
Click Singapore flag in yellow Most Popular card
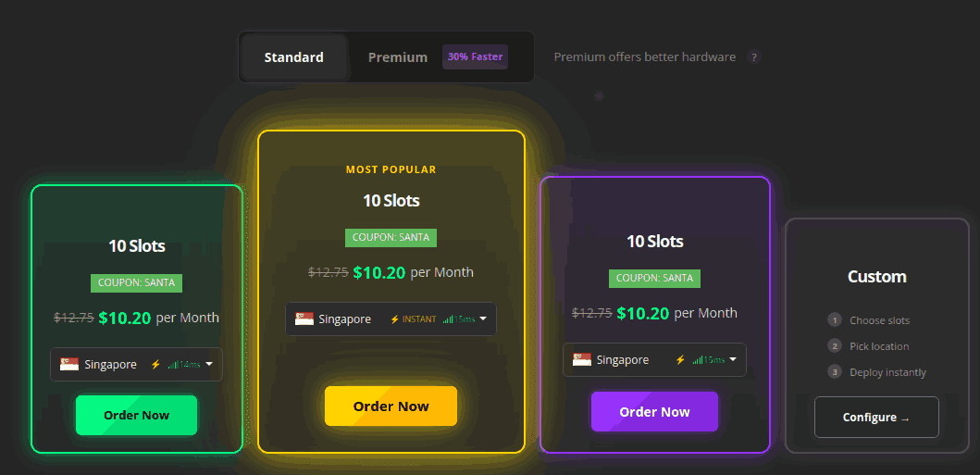(x=304, y=319)
